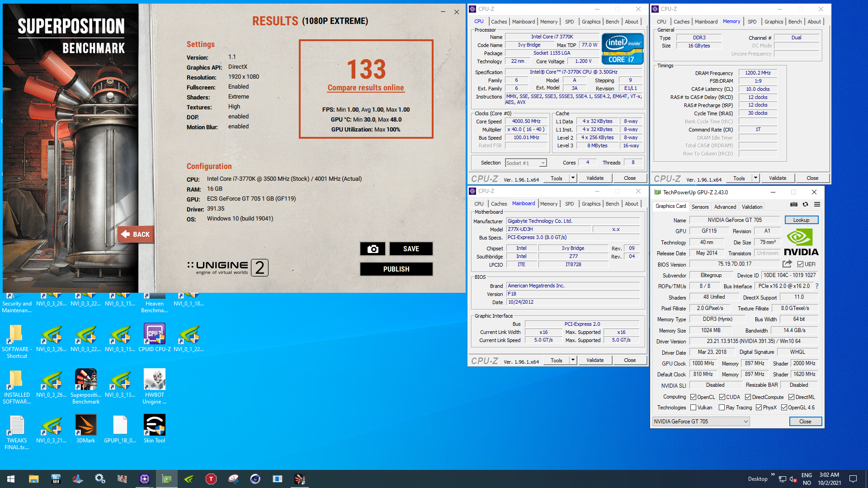Click Windows Start button

11,479
